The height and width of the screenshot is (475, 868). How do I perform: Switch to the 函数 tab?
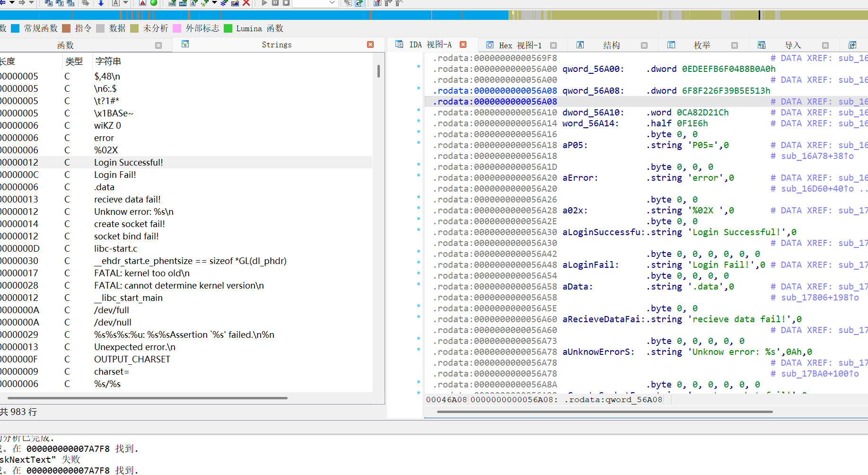pos(65,45)
